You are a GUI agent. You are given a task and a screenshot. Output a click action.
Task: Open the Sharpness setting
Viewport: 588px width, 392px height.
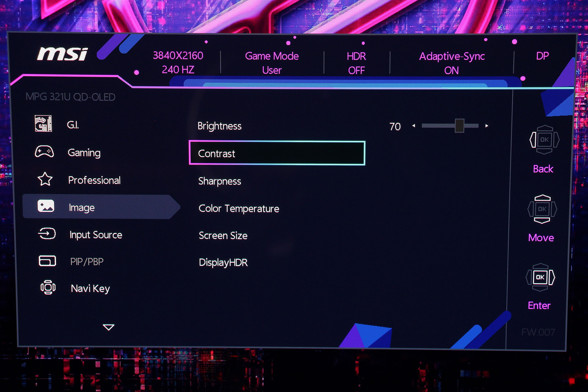(x=220, y=181)
